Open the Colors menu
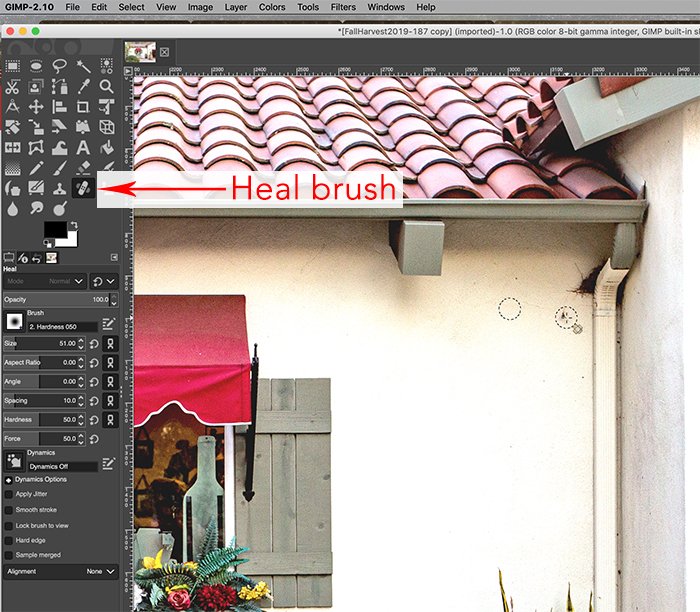This screenshot has width=700, height=612. 272,7
